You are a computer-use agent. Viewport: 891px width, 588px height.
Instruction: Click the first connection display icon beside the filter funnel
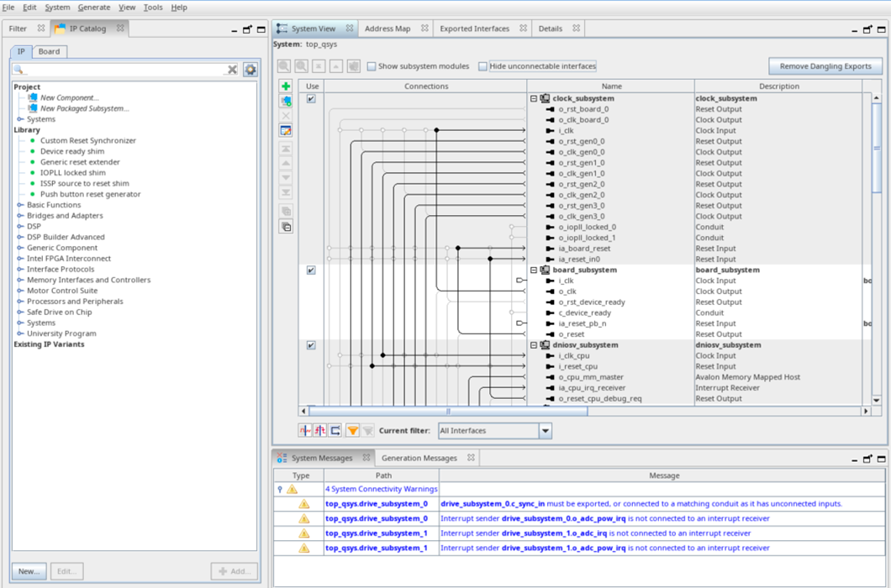coord(305,431)
